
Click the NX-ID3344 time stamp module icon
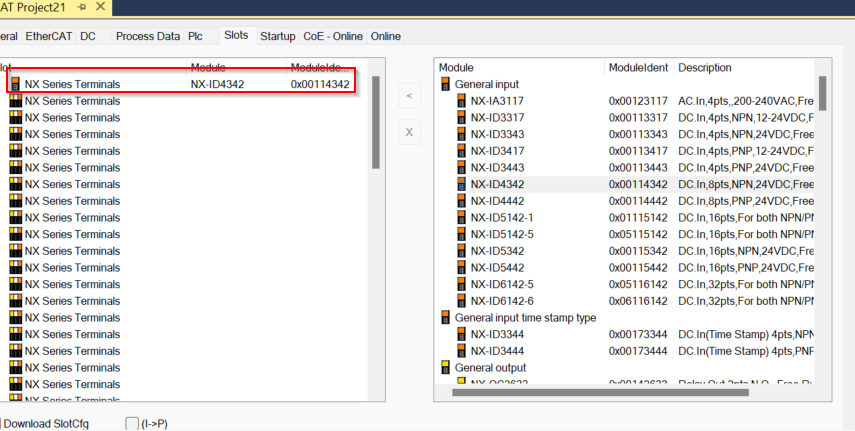tap(461, 334)
